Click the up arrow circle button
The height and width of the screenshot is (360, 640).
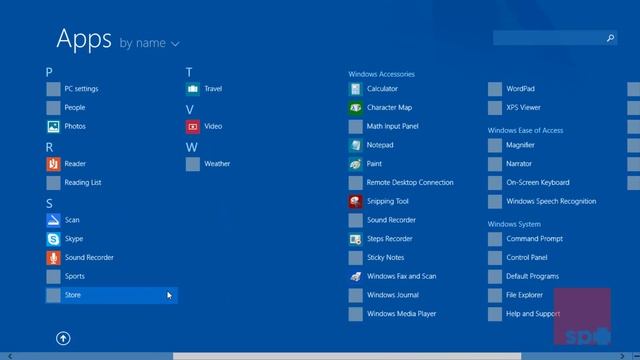(63, 338)
